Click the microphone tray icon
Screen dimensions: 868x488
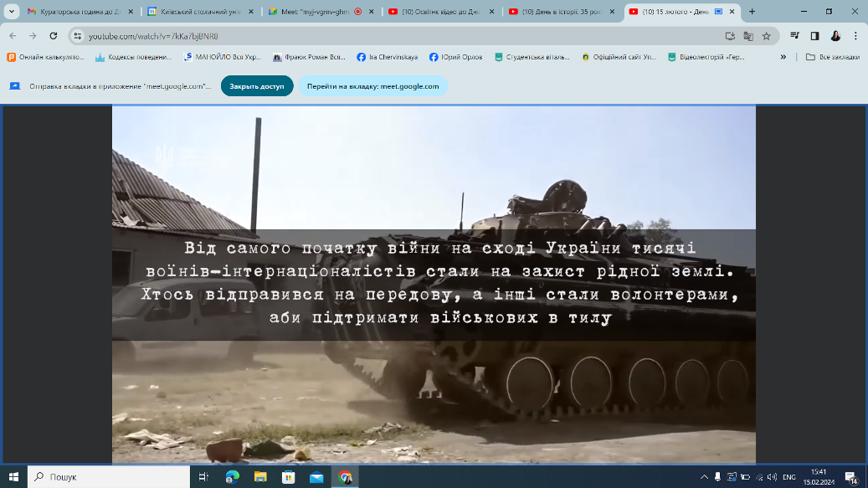717,477
